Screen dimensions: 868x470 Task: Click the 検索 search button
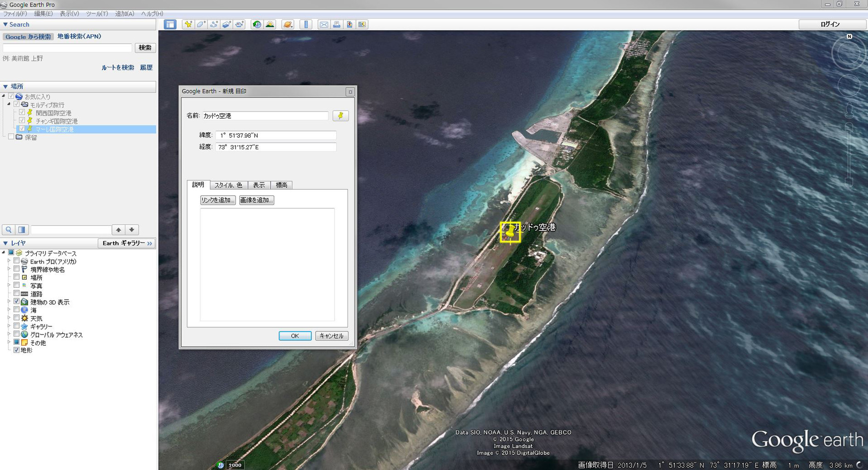pyautogui.click(x=145, y=48)
